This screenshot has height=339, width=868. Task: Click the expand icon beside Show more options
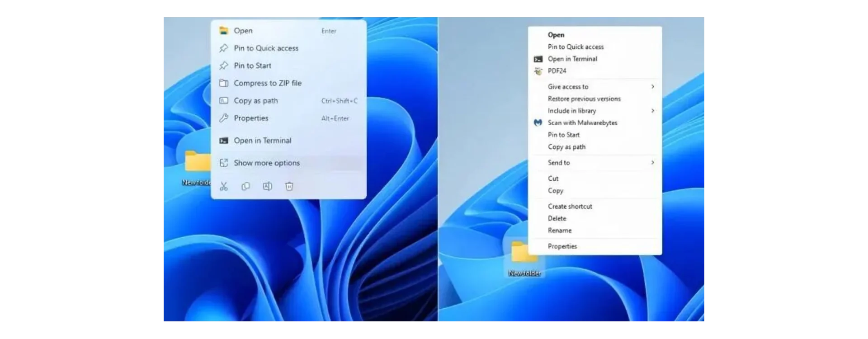pos(224,163)
